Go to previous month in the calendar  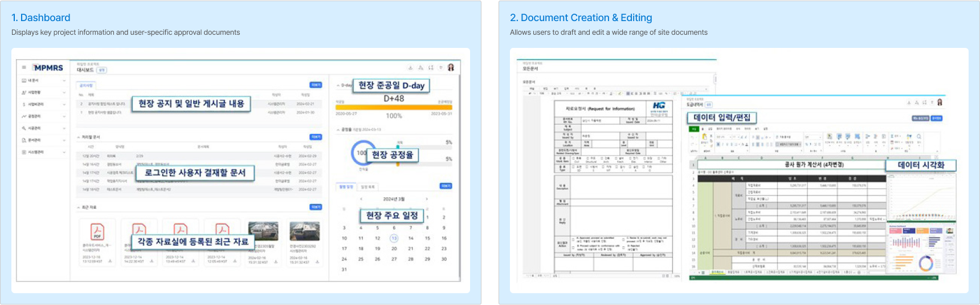pyautogui.click(x=361, y=199)
